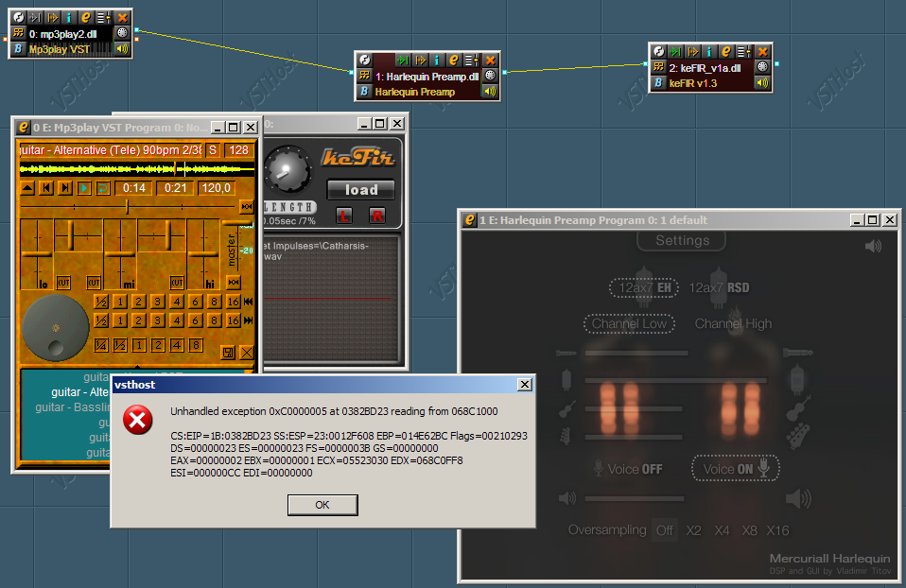Click the load button in keFir
This screenshot has height=588, width=906.
pos(361,189)
